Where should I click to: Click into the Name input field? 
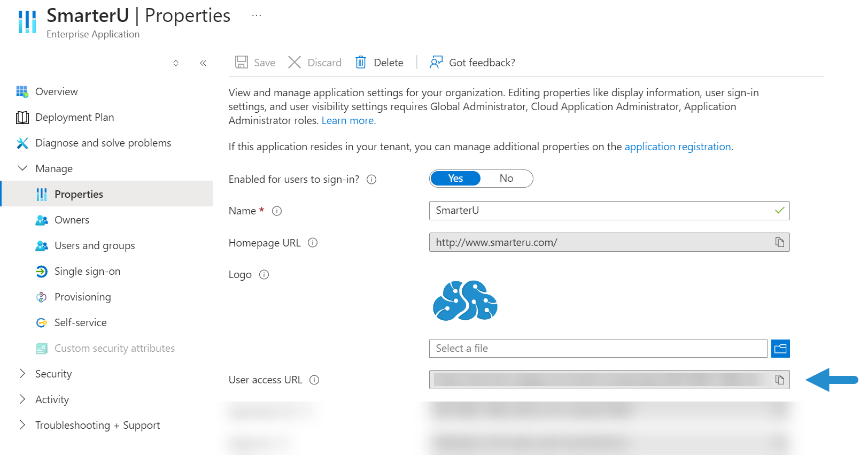609,211
